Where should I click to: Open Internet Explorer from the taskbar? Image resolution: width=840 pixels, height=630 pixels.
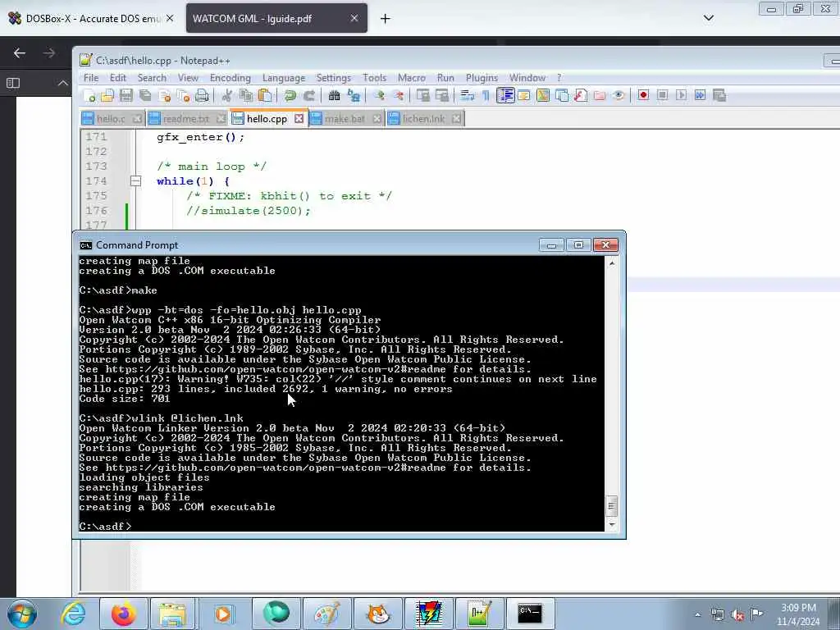tap(73, 614)
